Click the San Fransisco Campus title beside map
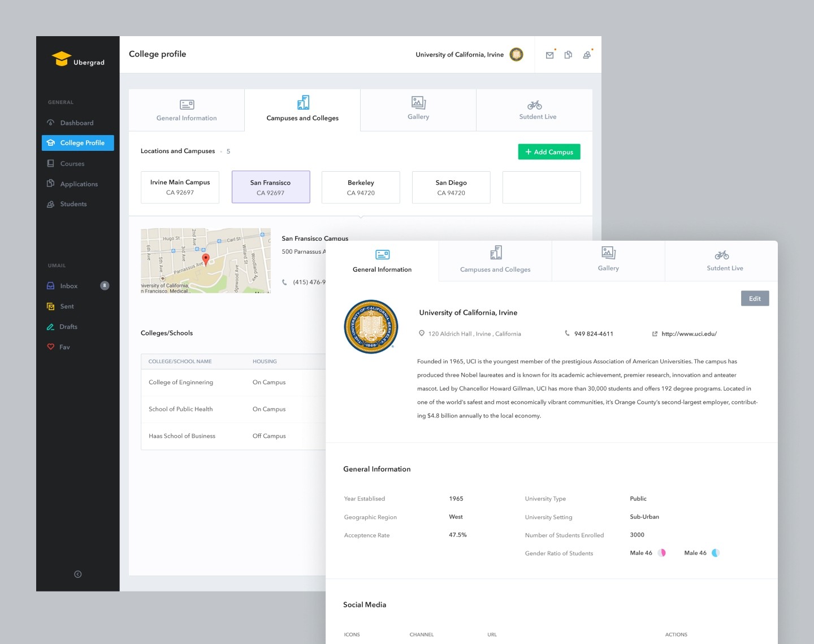The height and width of the screenshot is (644, 814). pyautogui.click(x=315, y=238)
